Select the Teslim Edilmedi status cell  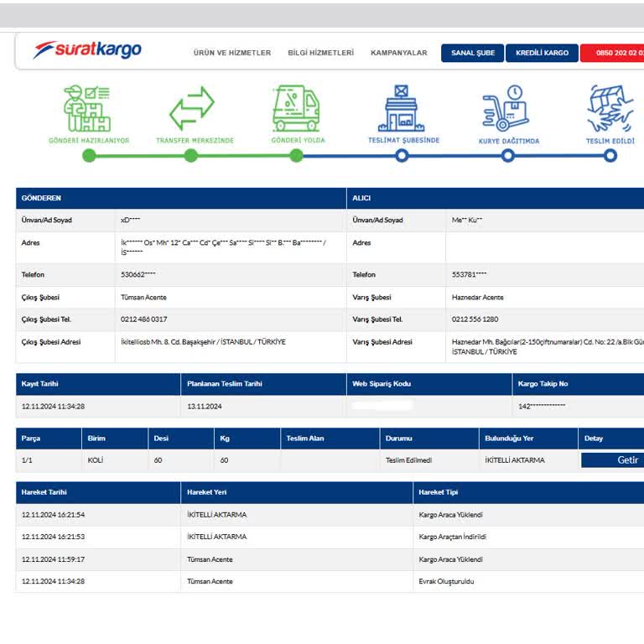[429, 460]
